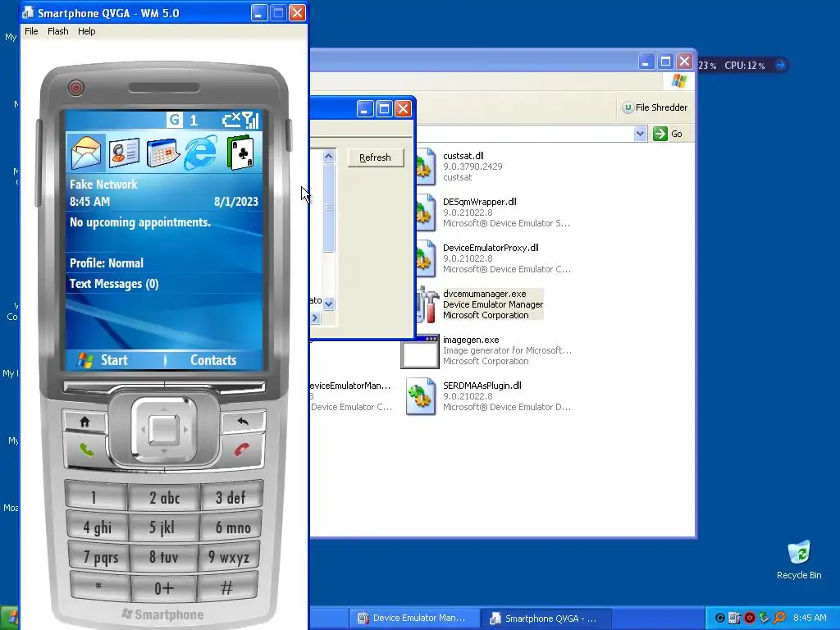Open the File menu of emulator
The height and width of the screenshot is (630, 840).
click(x=31, y=31)
